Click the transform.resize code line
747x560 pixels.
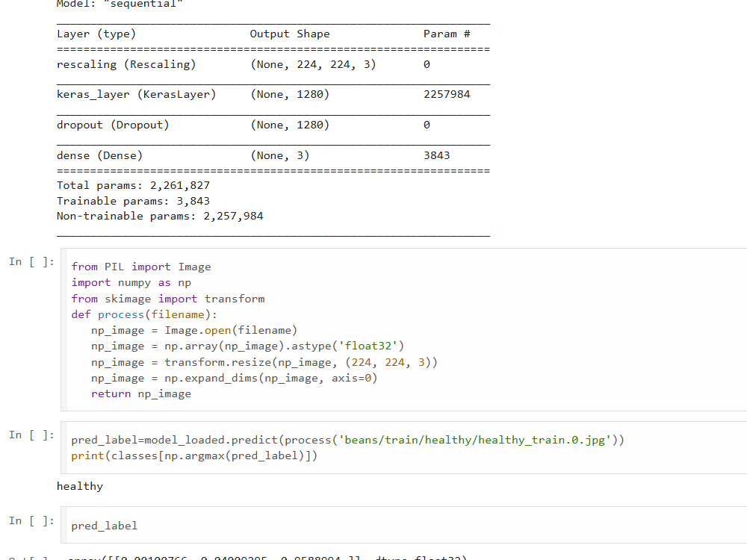(x=264, y=362)
